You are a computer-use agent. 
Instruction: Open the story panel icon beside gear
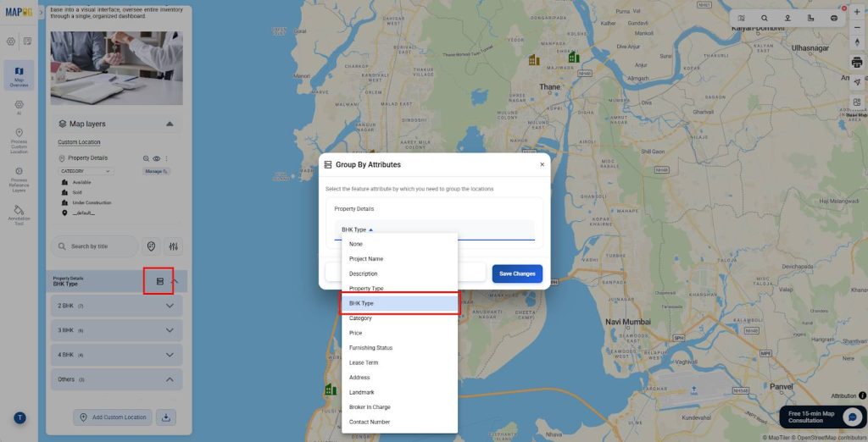tap(28, 41)
